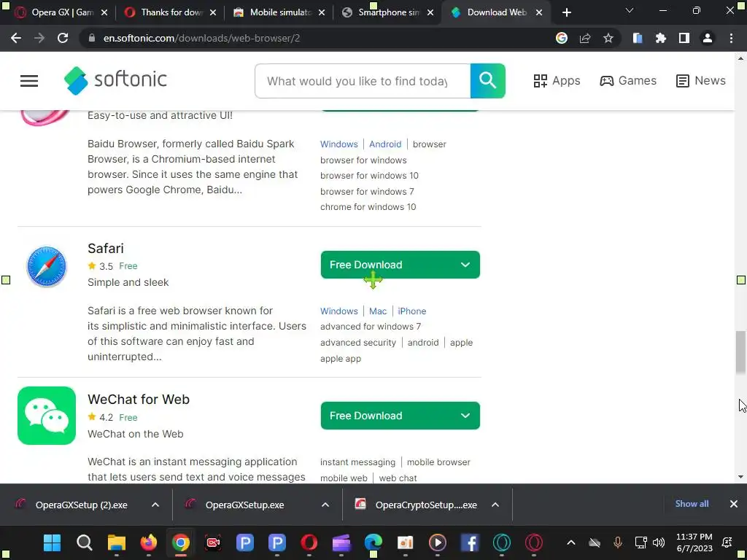Image resolution: width=747 pixels, height=560 pixels.
Task: Open the Safari title link
Action: [x=105, y=248]
